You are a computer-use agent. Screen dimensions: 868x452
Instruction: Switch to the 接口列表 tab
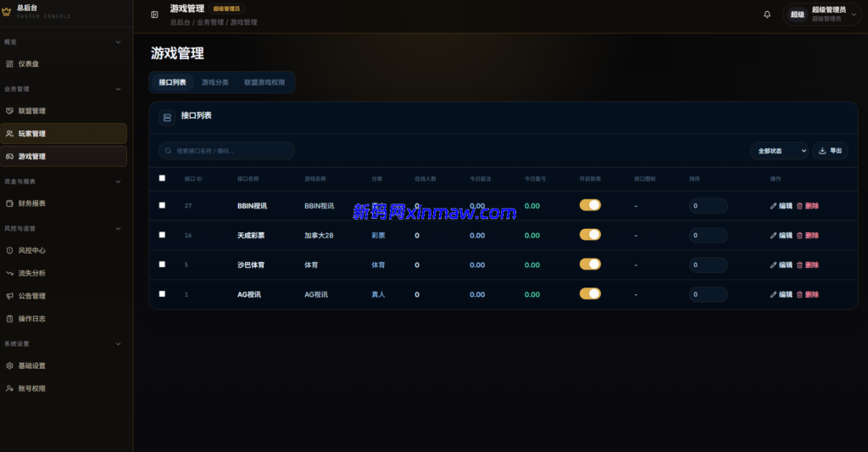[x=172, y=82]
